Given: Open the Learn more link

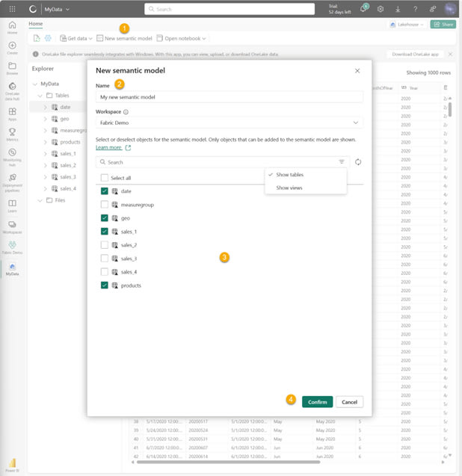Looking at the screenshot, I should click(x=109, y=148).
